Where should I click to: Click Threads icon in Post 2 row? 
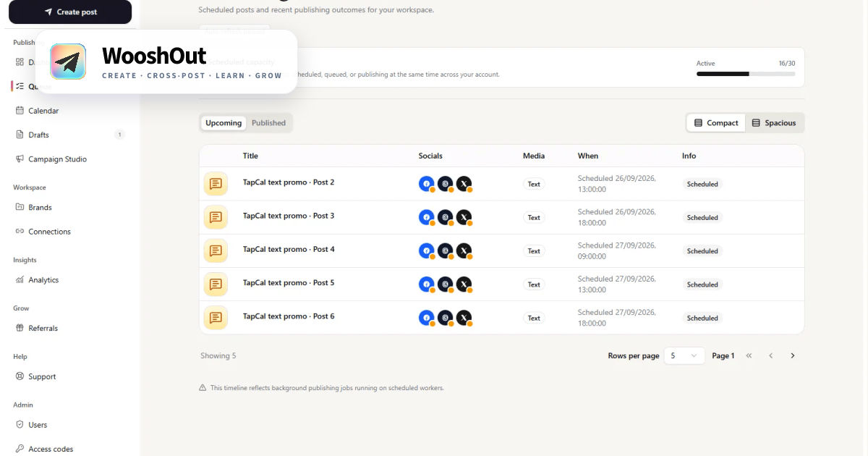pyautogui.click(x=446, y=184)
